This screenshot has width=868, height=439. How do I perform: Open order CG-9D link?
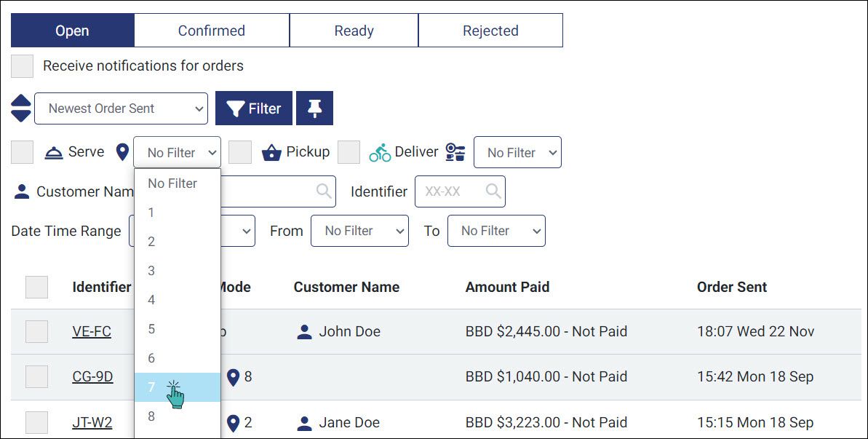pyautogui.click(x=92, y=377)
